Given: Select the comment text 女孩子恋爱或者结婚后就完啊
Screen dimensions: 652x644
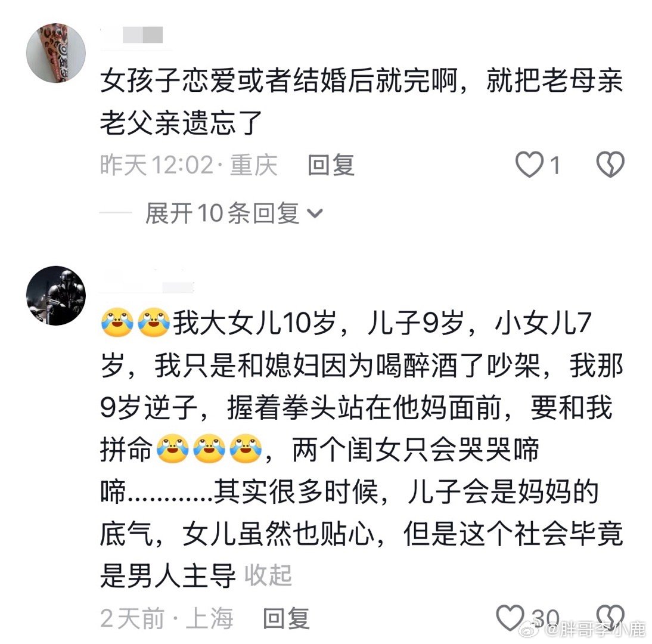Looking at the screenshot, I should (278, 80).
